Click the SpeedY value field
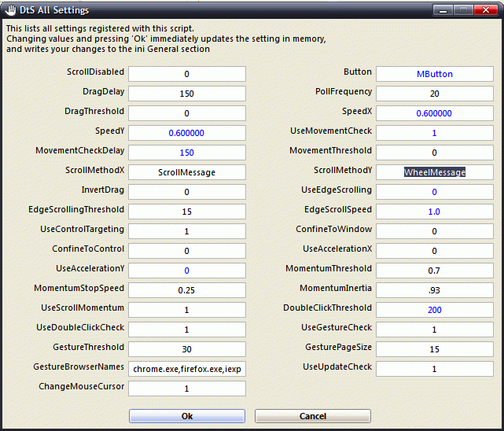 tap(187, 133)
